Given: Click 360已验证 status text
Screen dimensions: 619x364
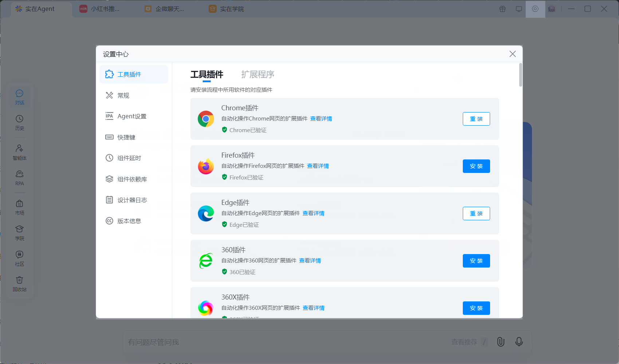Looking at the screenshot, I should coord(243,272).
